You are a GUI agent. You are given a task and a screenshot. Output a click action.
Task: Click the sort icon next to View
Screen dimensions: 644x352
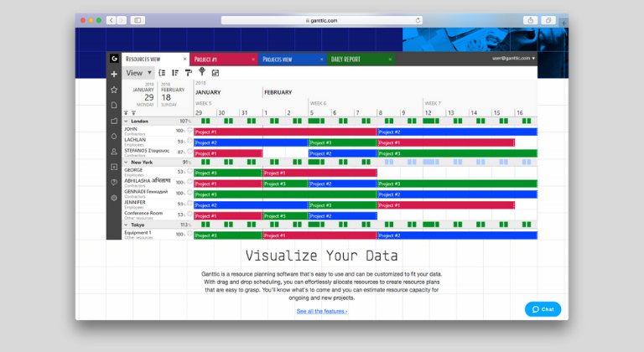pyautogui.click(x=161, y=73)
